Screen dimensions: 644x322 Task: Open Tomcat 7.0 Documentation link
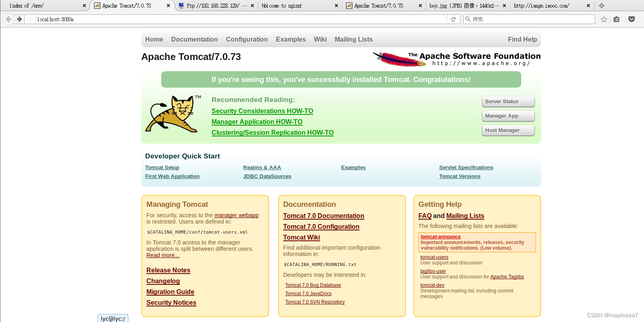[324, 216]
